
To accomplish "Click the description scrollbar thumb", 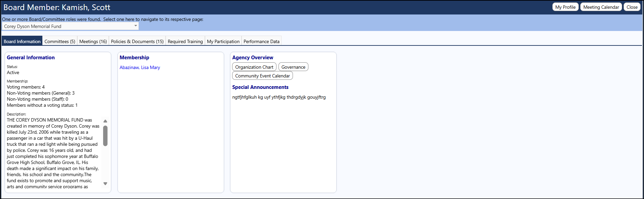I will (105, 136).
